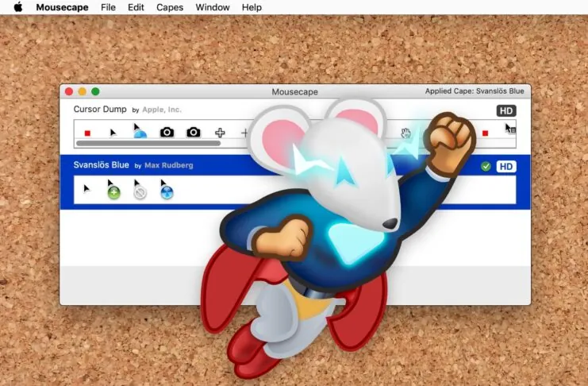
Task: Open the Apple menu
Action: point(17,7)
